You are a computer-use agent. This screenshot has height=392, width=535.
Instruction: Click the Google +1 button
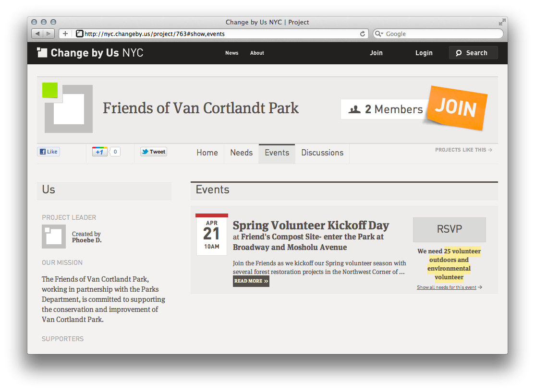click(100, 152)
